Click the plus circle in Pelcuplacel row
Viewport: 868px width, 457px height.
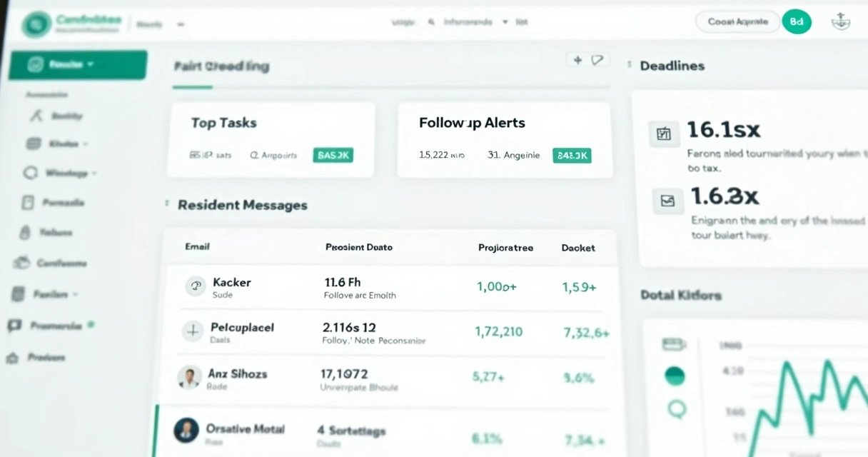192,331
